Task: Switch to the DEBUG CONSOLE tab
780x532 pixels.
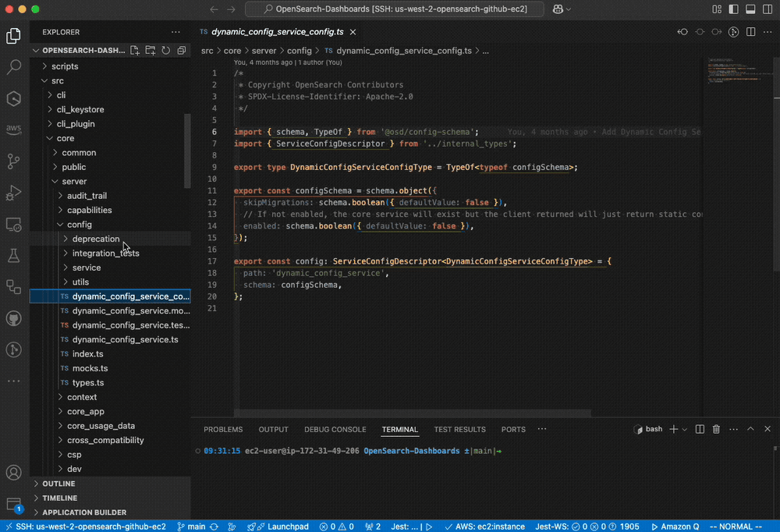Action: 335,430
